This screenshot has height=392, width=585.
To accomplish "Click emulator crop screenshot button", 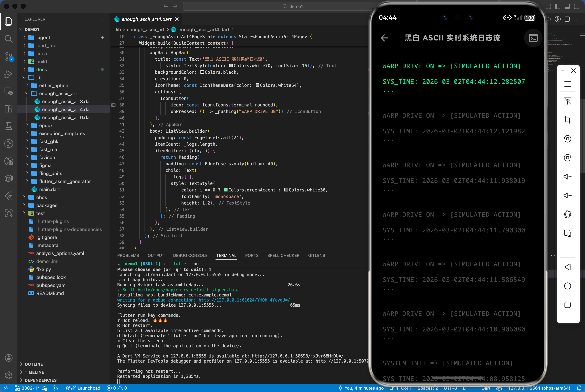I will pyautogui.click(x=567, y=120).
